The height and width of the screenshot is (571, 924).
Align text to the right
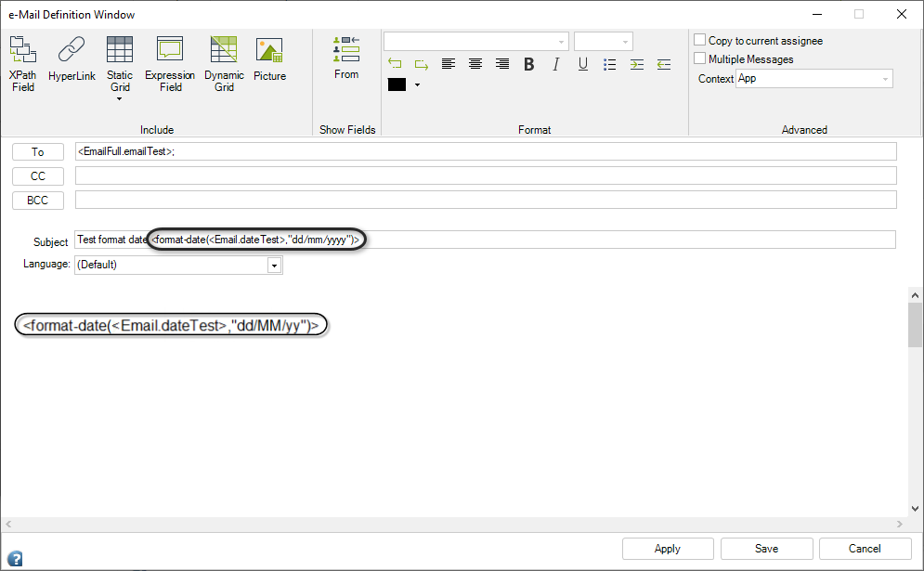(x=502, y=64)
